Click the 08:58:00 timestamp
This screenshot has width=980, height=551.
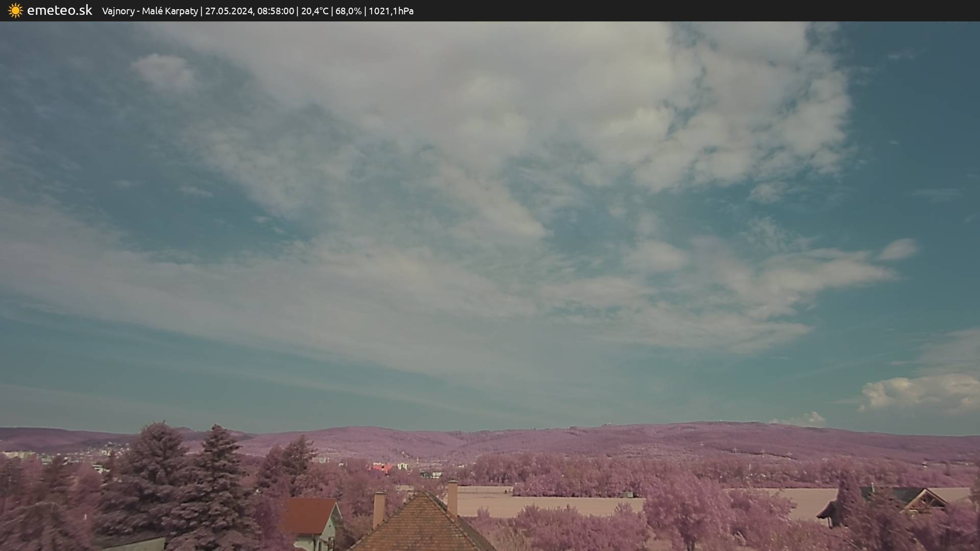tap(276, 11)
